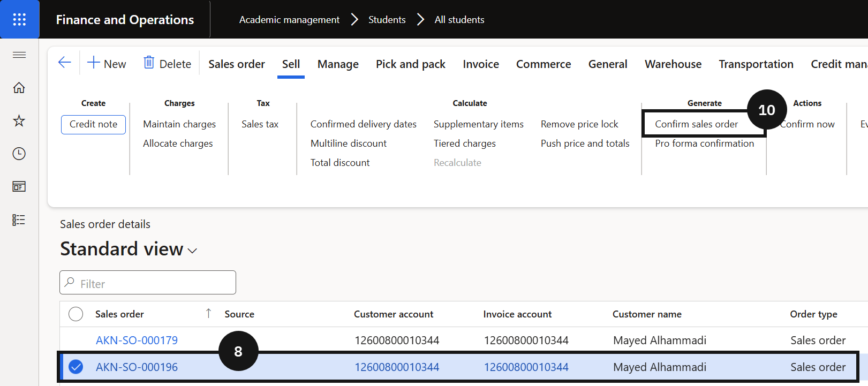The height and width of the screenshot is (386, 868).
Task: Click Finance and Operations title
Action: pos(125,20)
